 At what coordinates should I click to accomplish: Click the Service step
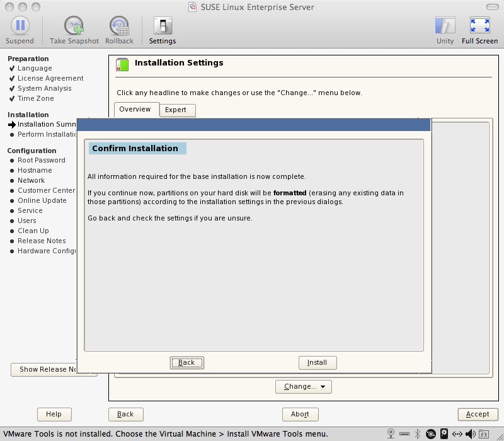(30, 210)
